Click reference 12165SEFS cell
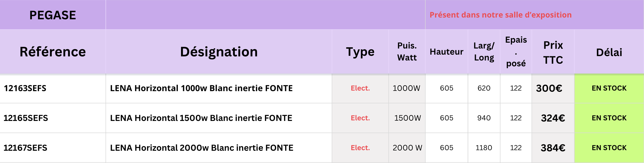 click(x=26, y=118)
